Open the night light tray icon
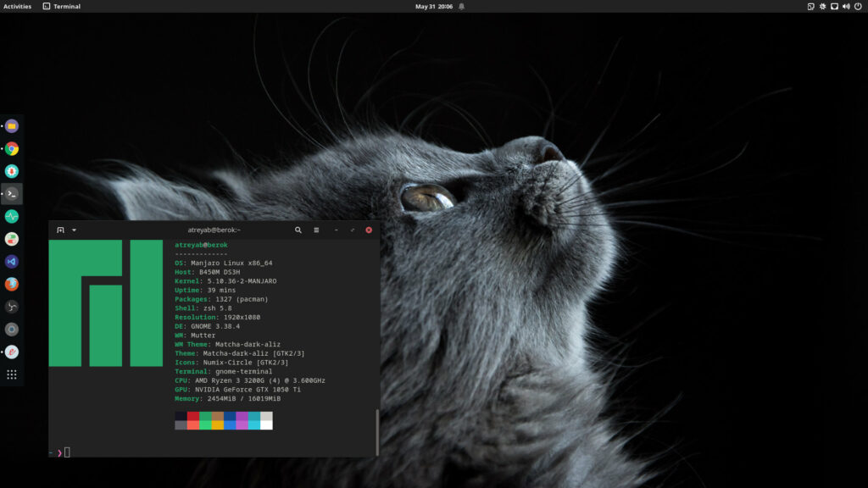868x488 pixels. coord(822,7)
